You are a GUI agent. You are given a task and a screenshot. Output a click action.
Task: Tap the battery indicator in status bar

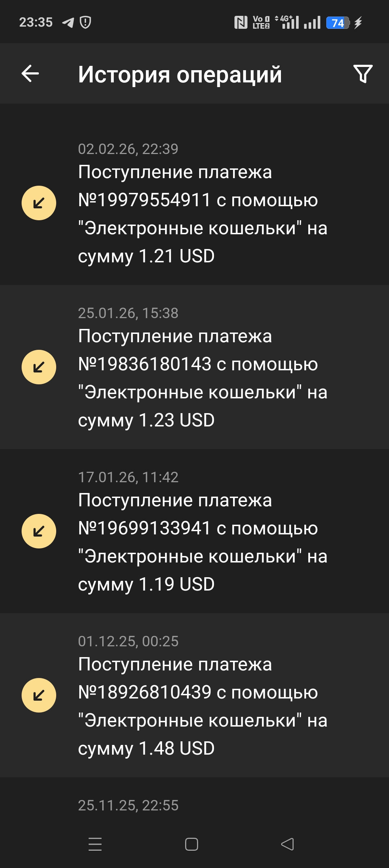tap(337, 23)
